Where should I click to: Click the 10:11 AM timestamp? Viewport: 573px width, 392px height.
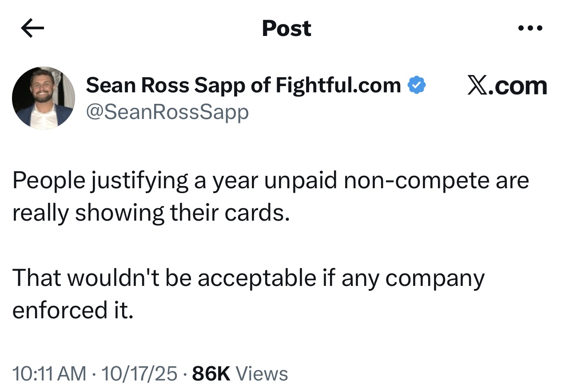click(x=49, y=373)
